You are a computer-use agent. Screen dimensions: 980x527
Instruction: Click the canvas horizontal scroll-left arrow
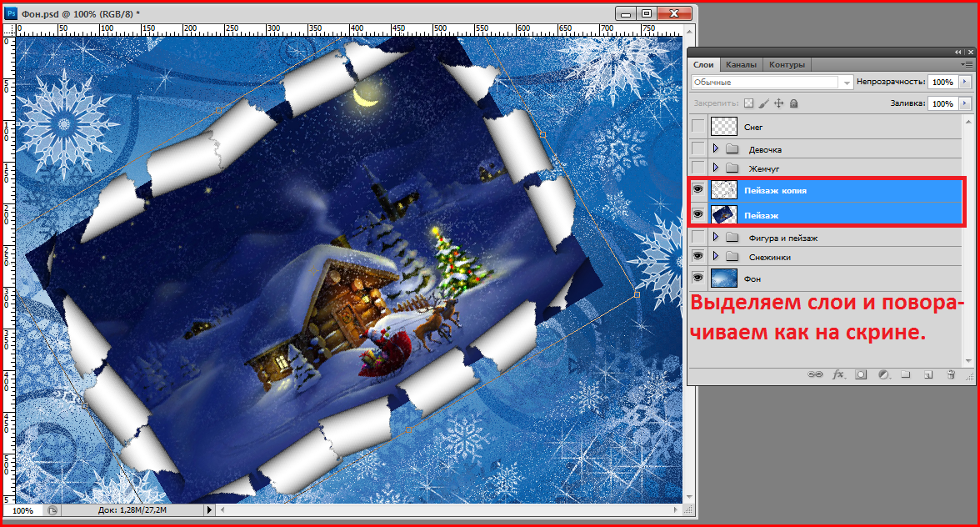pos(222,510)
